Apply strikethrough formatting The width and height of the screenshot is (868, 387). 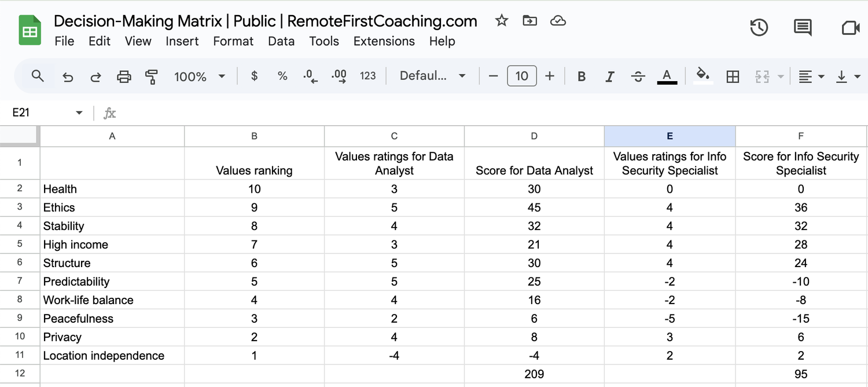(638, 76)
